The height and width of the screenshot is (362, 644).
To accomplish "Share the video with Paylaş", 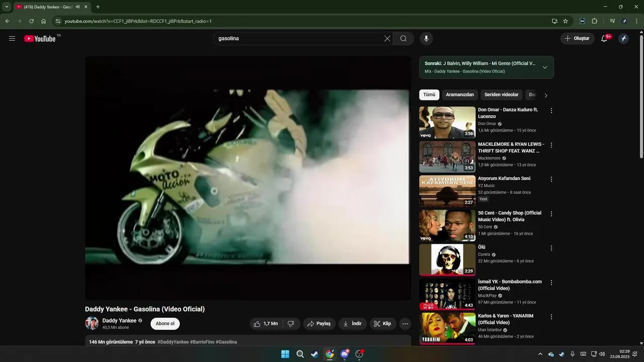I will click(319, 324).
